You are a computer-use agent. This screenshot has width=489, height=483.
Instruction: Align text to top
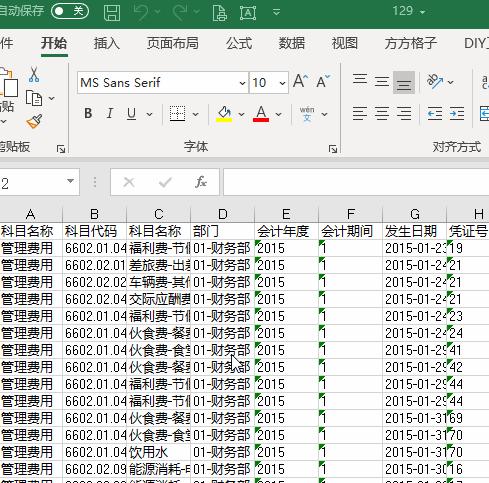tap(360, 81)
